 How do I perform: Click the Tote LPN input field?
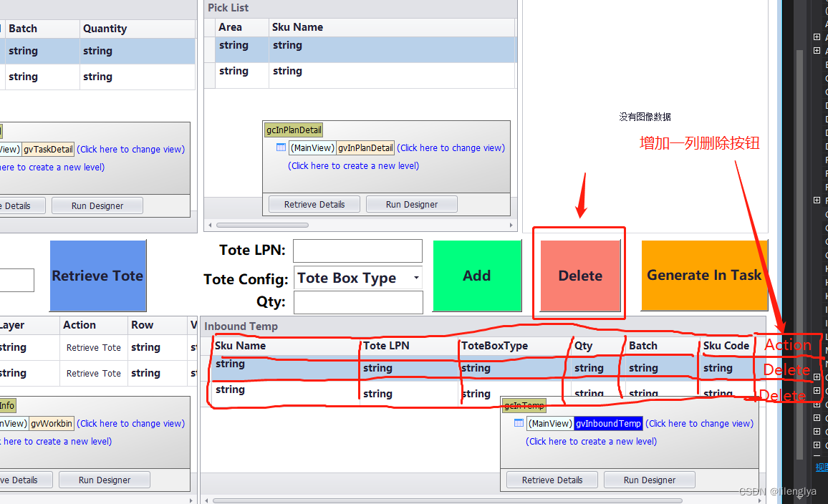(357, 251)
